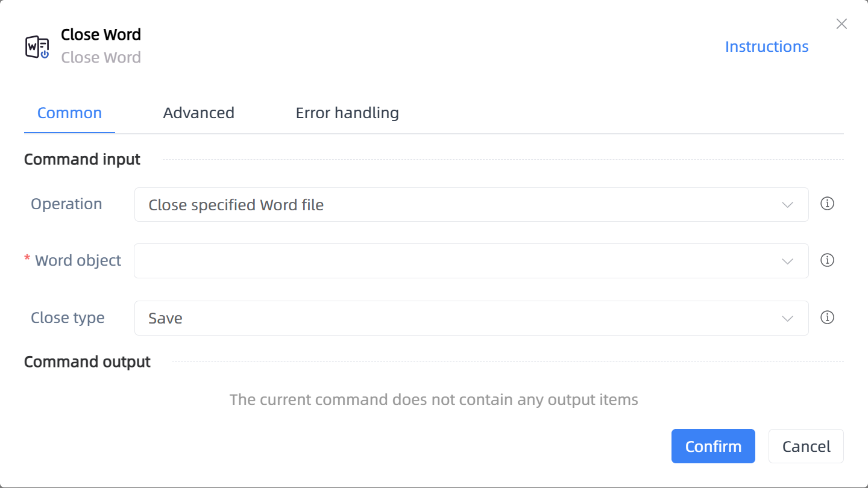Click the Close Word document icon
Image resolution: width=868 pixels, height=488 pixels.
click(x=37, y=46)
